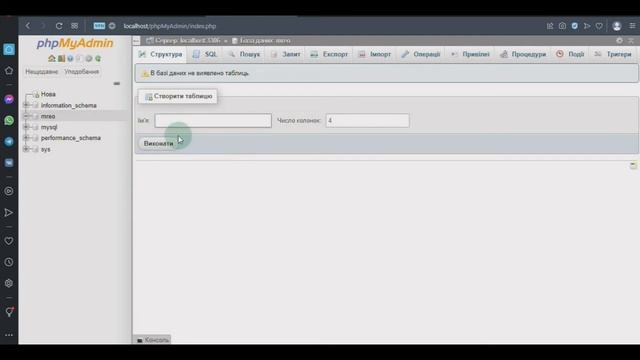Focus the Число колонок input field
640x360 pixels.
point(367,120)
